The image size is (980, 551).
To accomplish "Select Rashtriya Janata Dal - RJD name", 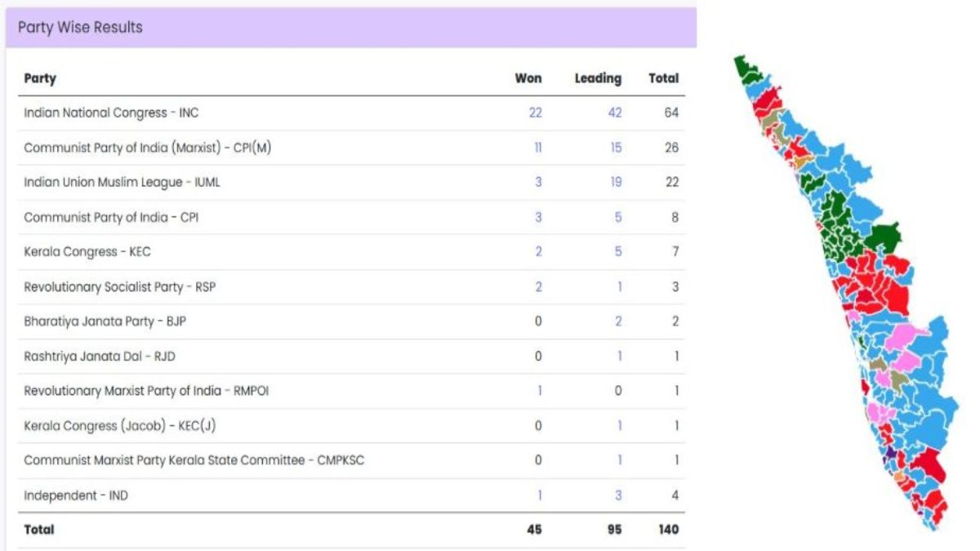I will coord(101,356).
